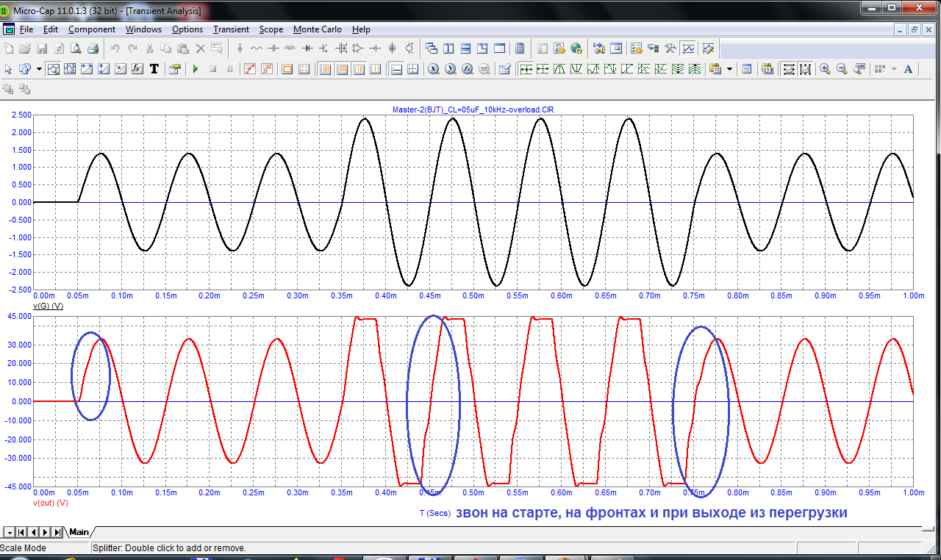Open the Transient menu

coord(231,29)
